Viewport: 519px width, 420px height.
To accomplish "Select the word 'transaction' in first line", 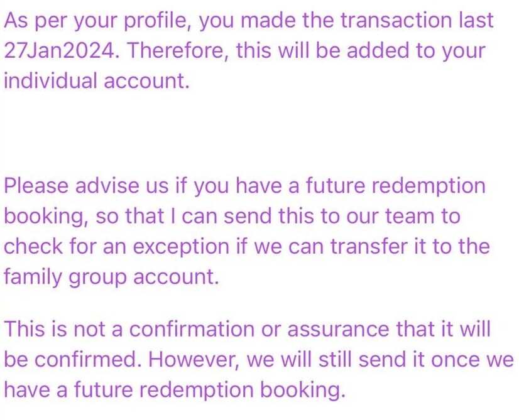I will (396, 21).
